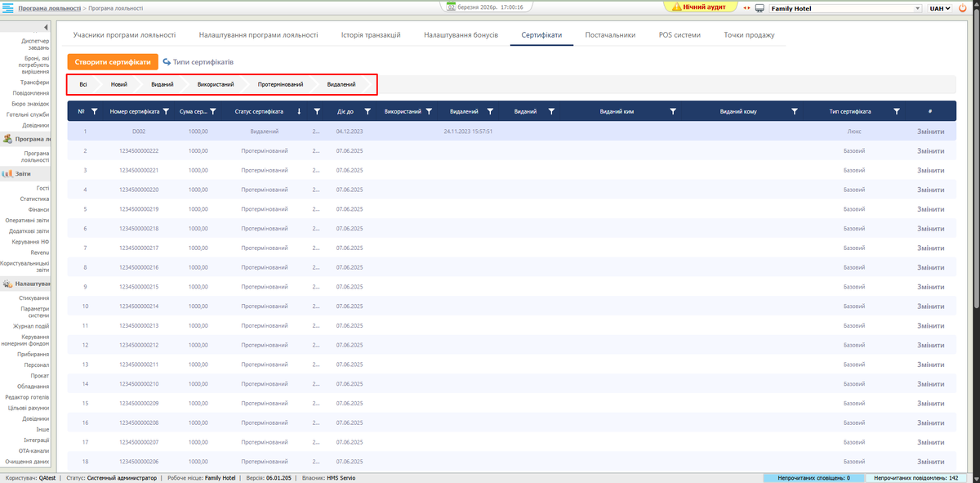Image resolution: width=980 pixels, height=483 pixels.
Task: Filter certificates by Протермінований status
Action: [x=280, y=84]
